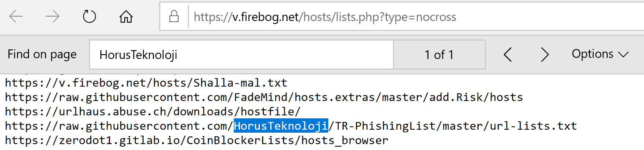
Task: Click the 'Find on page' label
Action: 42,54
